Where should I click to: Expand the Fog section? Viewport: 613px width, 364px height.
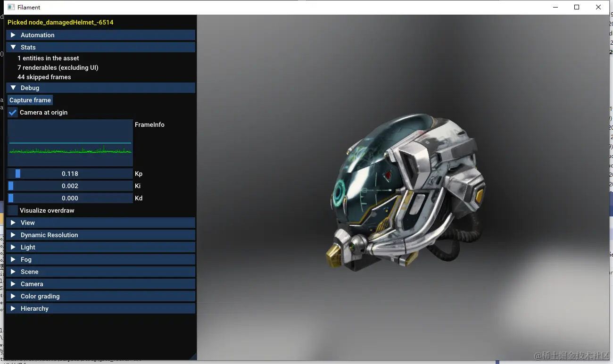point(100,259)
